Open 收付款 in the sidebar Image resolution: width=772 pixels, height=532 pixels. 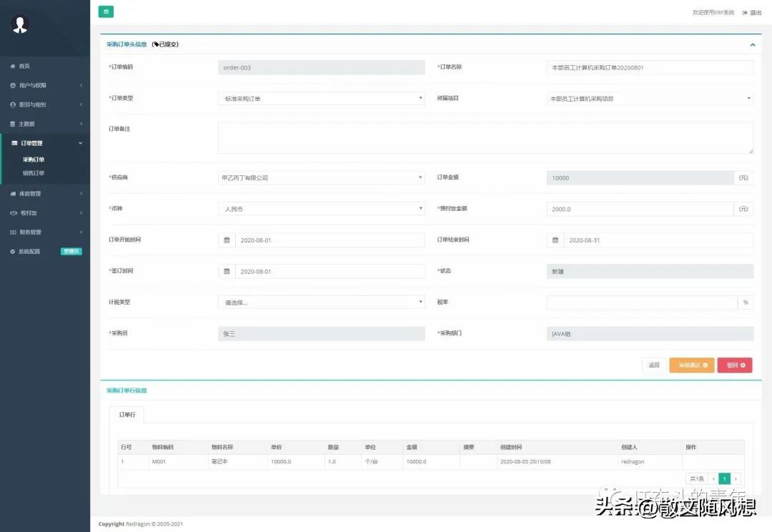(30, 212)
